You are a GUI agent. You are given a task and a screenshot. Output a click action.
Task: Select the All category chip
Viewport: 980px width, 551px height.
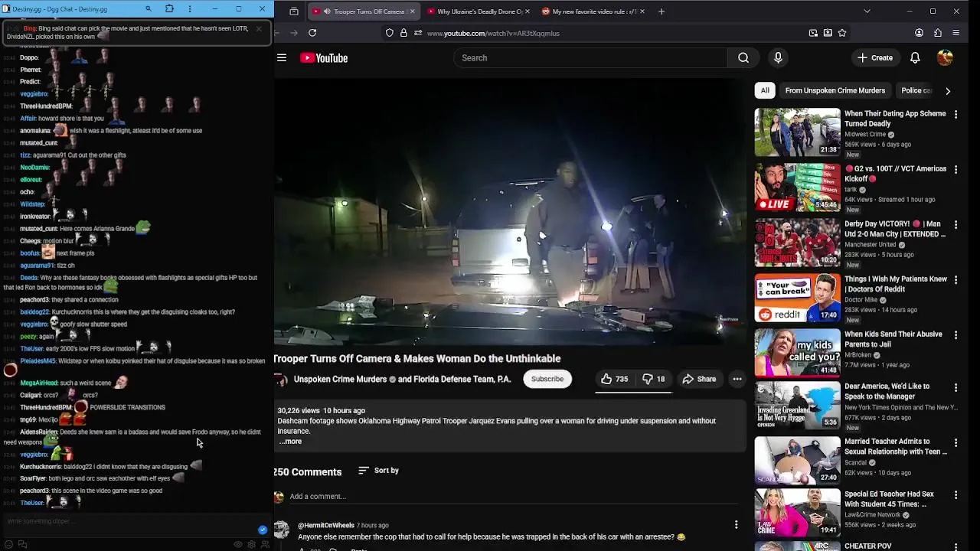pyautogui.click(x=765, y=90)
